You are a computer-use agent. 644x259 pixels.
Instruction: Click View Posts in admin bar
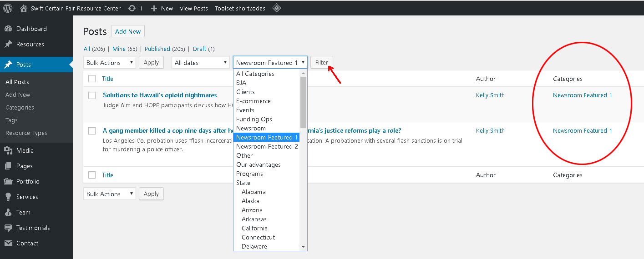[x=193, y=8]
